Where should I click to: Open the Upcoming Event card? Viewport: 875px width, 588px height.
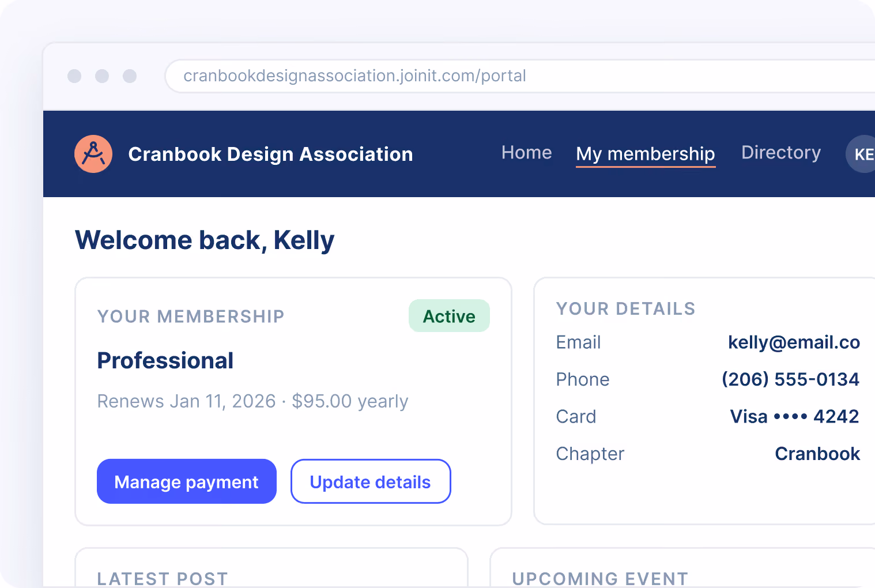[682, 568]
